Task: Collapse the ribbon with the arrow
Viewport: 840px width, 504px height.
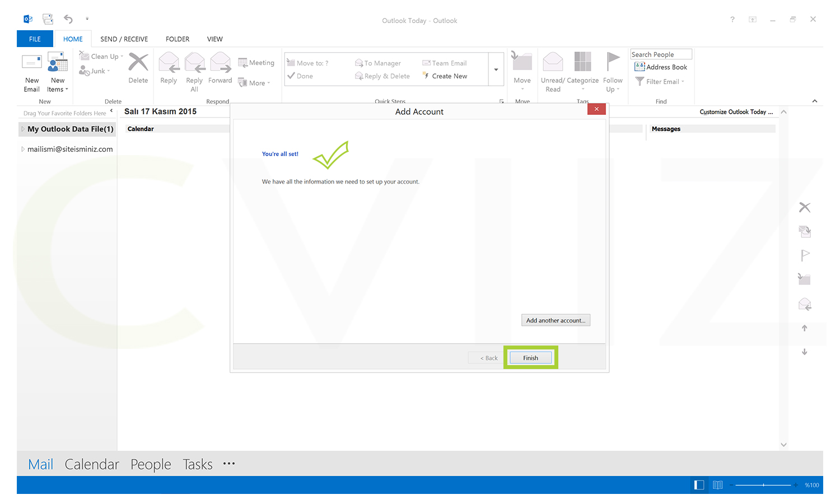Action: coord(815,101)
